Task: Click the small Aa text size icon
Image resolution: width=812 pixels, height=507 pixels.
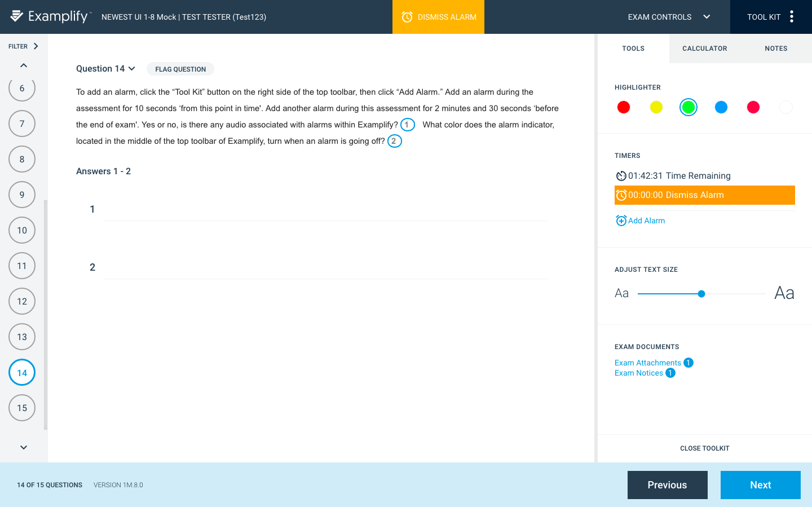Action: [621, 293]
